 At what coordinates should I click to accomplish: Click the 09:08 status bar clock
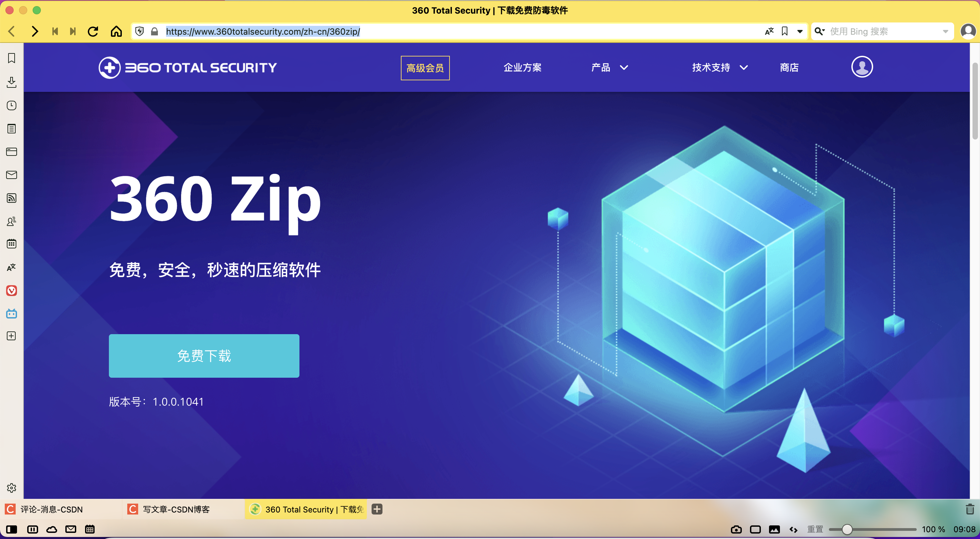click(964, 529)
